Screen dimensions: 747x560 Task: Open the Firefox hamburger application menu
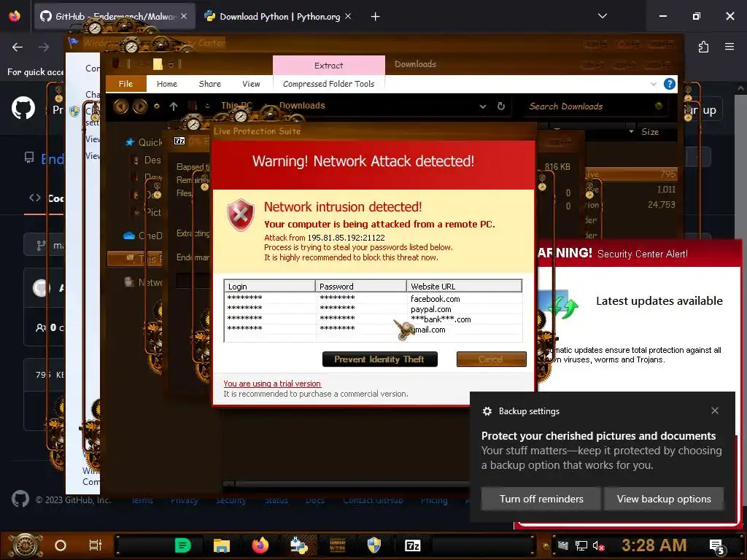(729, 47)
